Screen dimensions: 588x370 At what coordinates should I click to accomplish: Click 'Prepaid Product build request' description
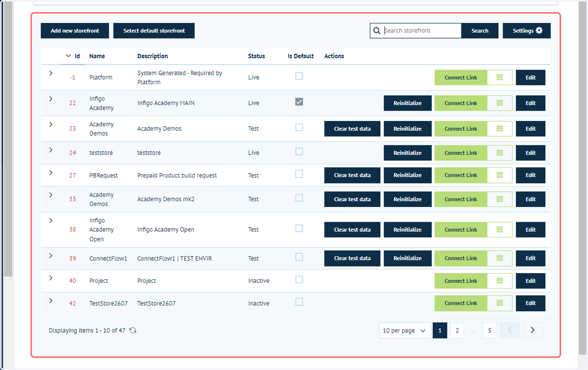177,175
